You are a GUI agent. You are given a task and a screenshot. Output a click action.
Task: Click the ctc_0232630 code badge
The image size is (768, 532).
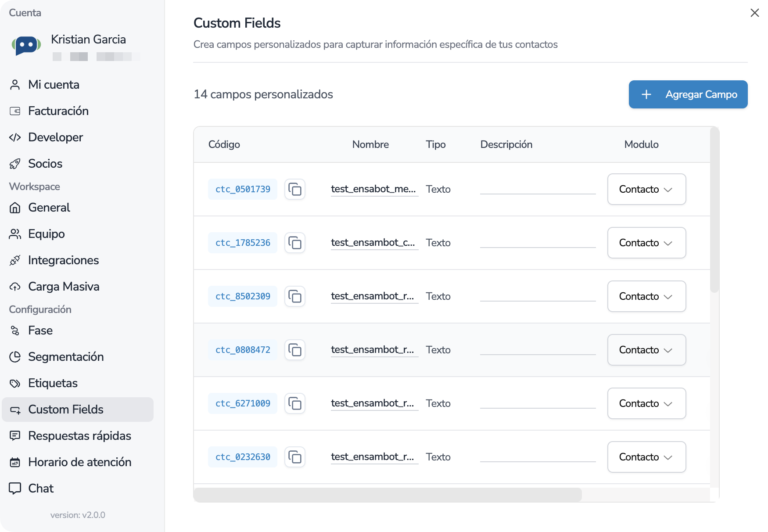pos(243,457)
